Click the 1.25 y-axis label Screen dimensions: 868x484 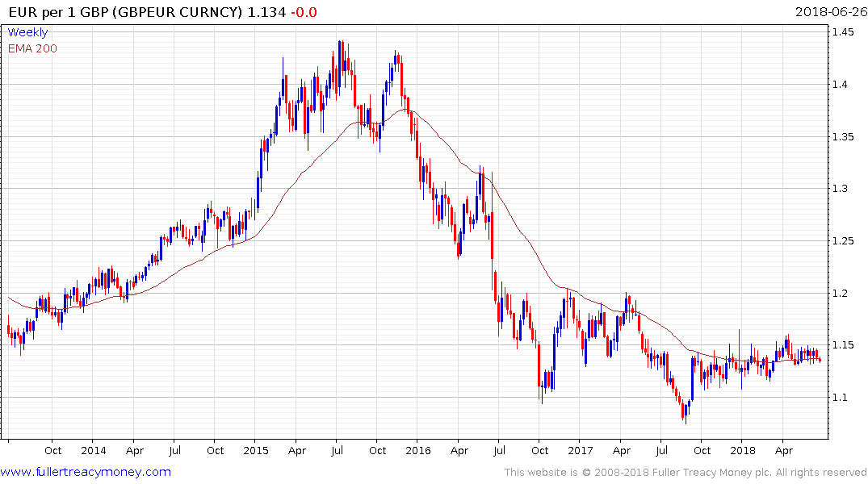[843, 240]
